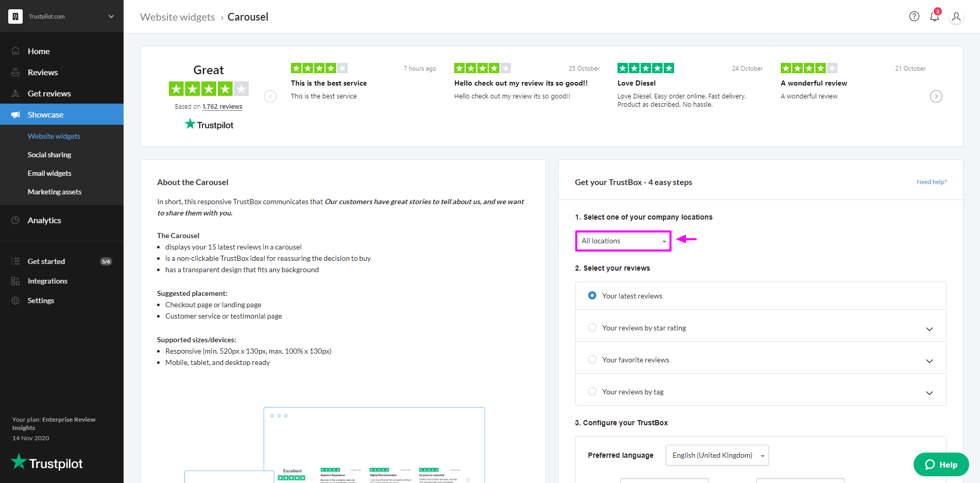Screen dimensions: 980x483
Task: Click Website widgets breadcrumb link
Action: 177,17
